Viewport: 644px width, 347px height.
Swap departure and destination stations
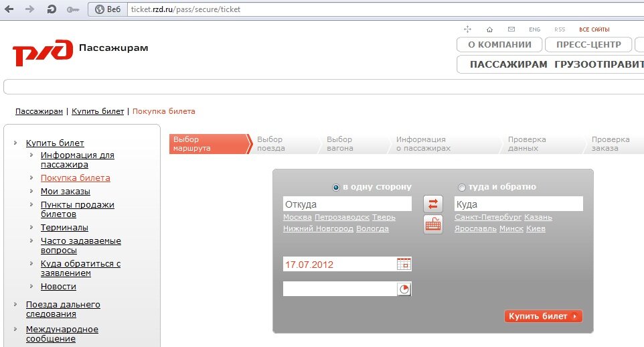(433, 204)
